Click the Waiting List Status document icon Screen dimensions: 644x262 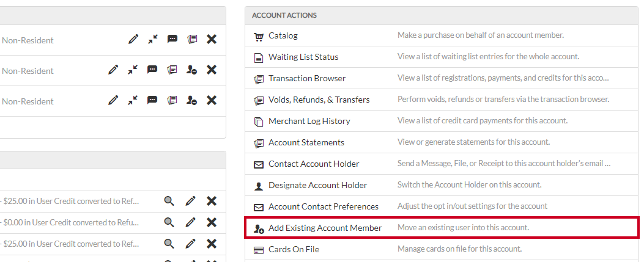(258, 58)
